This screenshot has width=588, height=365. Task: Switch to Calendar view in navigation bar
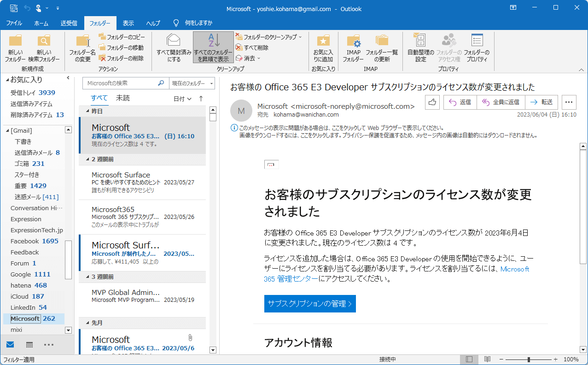[x=29, y=345]
